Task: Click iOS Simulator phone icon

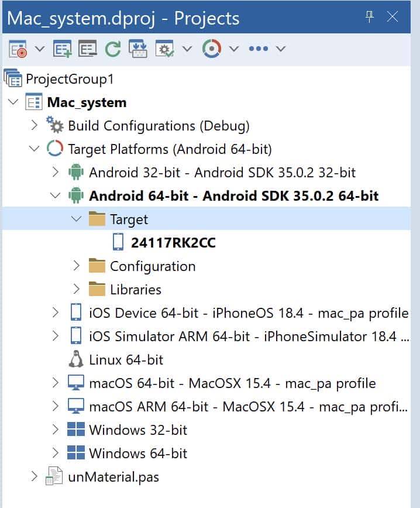Action: [x=76, y=335]
